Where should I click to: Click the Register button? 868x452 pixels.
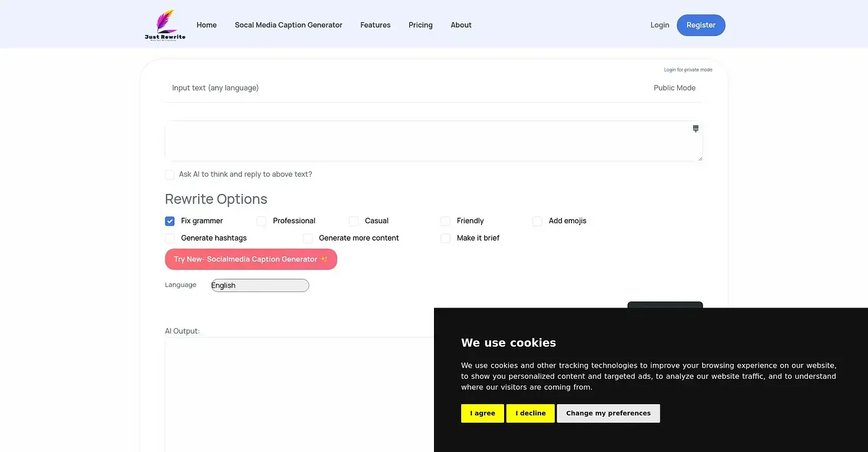[x=701, y=25]
